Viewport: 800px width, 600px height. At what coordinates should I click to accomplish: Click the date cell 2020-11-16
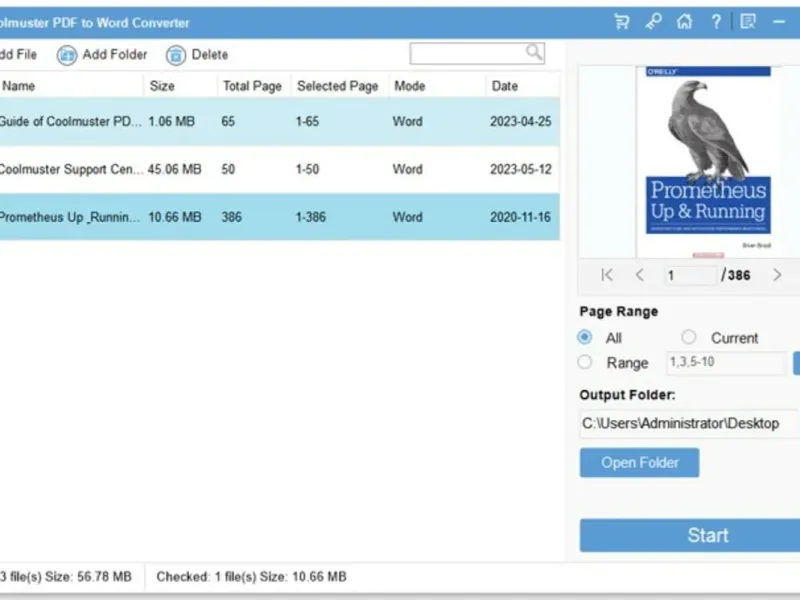tap(520, 217)
